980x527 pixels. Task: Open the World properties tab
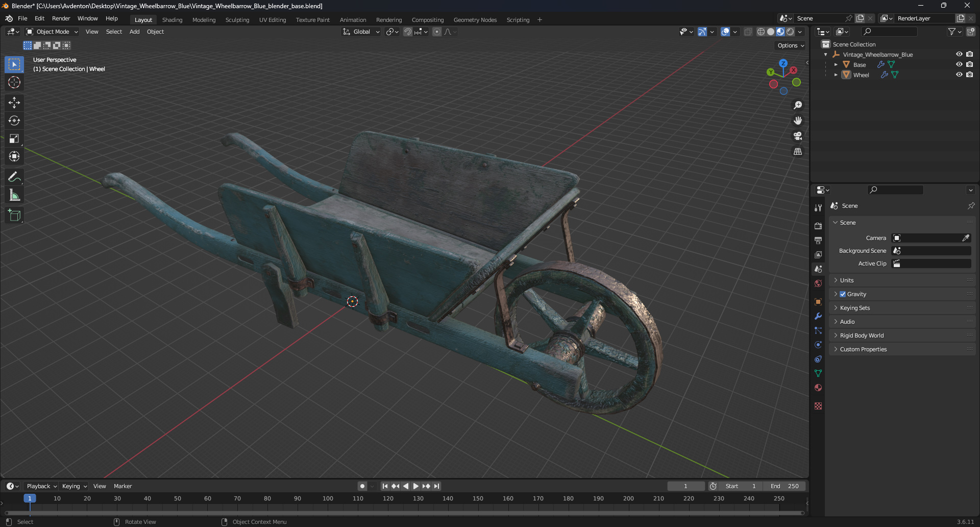[x=818, y=283]
